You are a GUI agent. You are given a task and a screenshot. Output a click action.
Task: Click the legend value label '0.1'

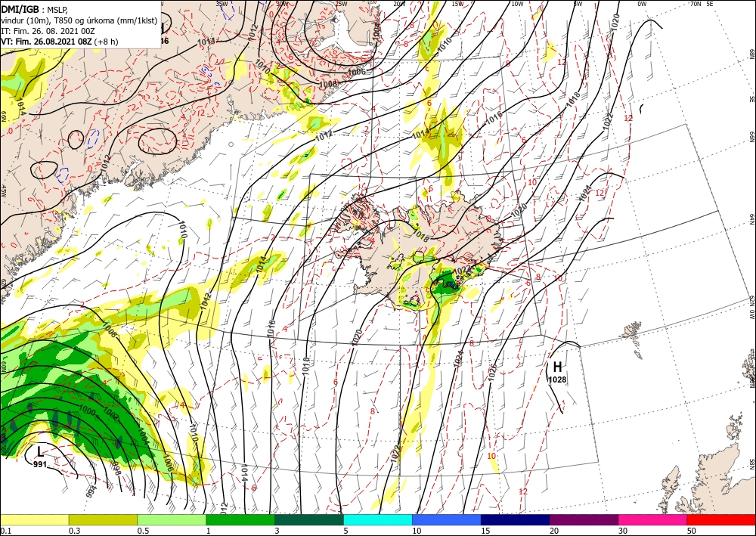tap(5, 531)
